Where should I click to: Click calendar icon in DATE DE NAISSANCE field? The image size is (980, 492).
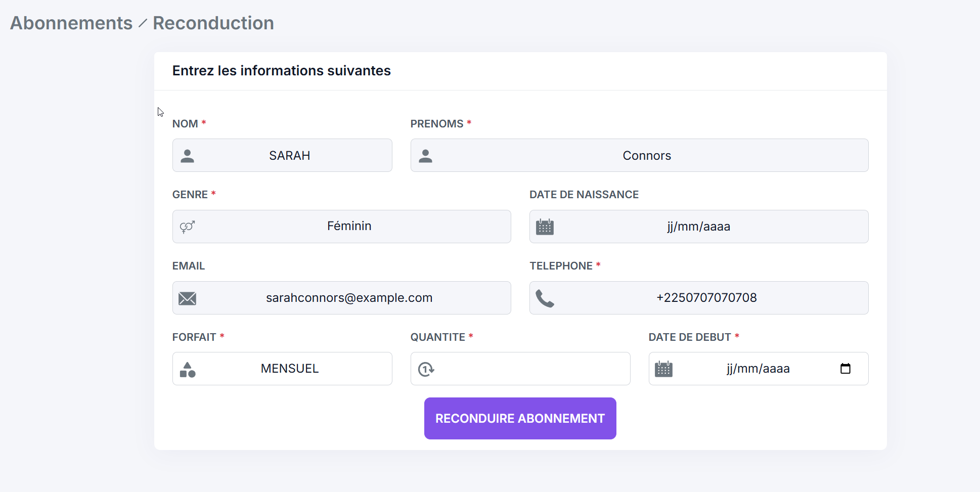coord(545,227)
